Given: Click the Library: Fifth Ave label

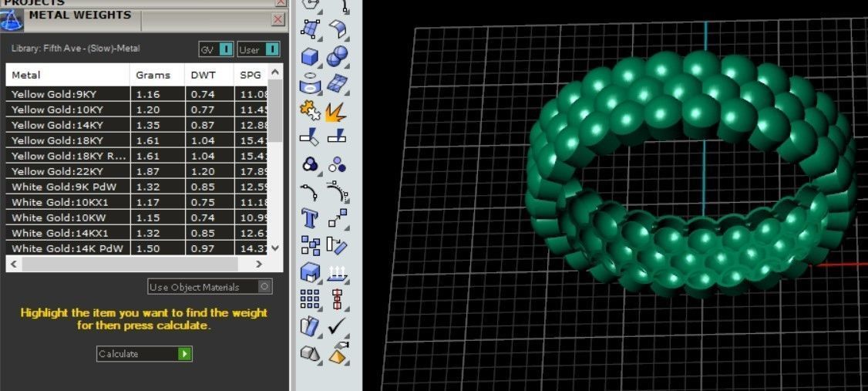Looking at the screenshot, I should coord(76,48).
